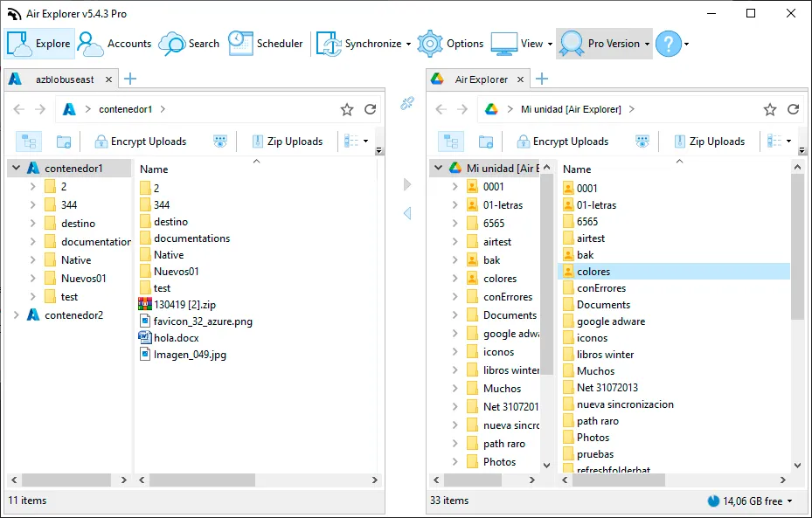
Task: Go back in the left pane
Action: [18, 109]
